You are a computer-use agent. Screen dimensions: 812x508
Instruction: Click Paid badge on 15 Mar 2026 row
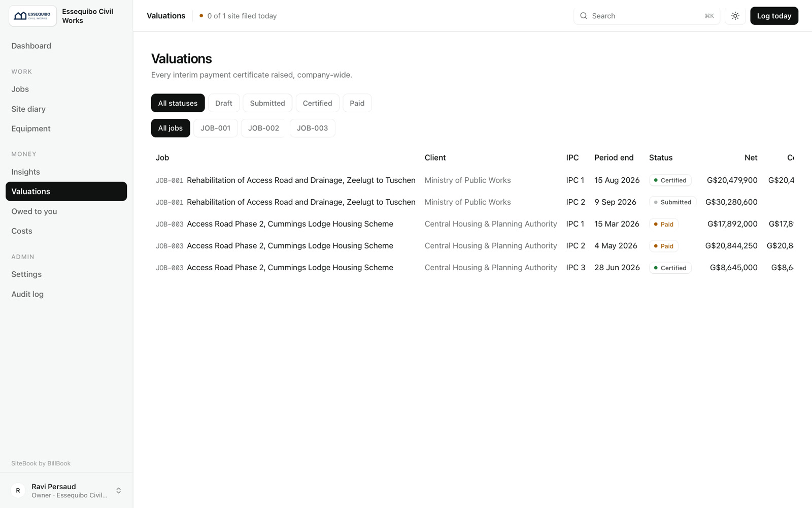coord(664,224)
